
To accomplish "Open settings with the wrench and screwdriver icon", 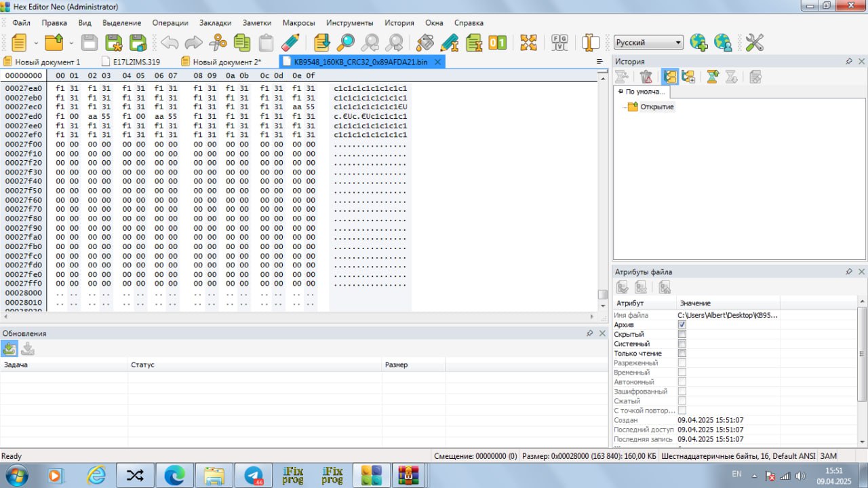I will click(754, 43).
